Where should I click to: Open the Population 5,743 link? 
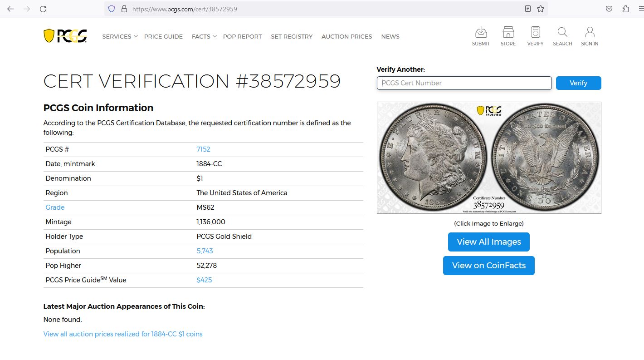[x=205, y=251]
